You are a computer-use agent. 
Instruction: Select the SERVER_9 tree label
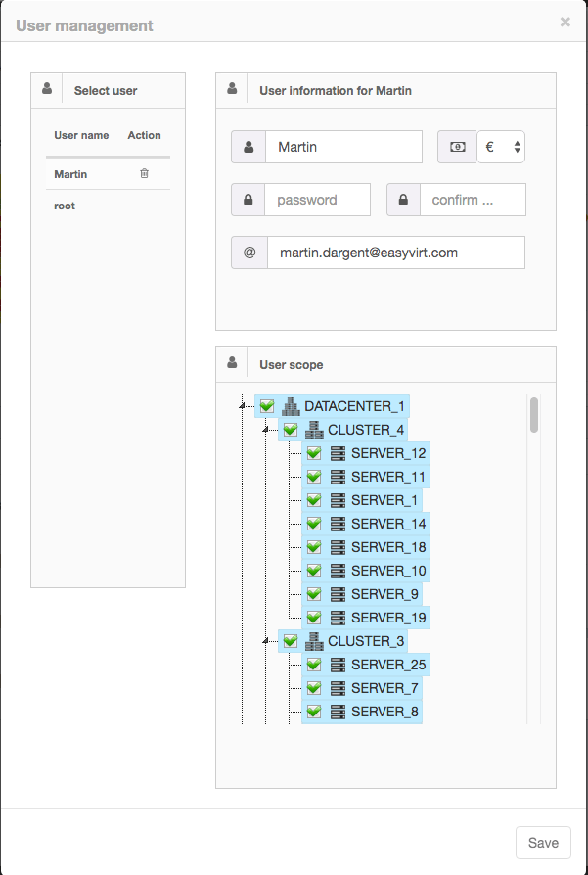point(384,594)
